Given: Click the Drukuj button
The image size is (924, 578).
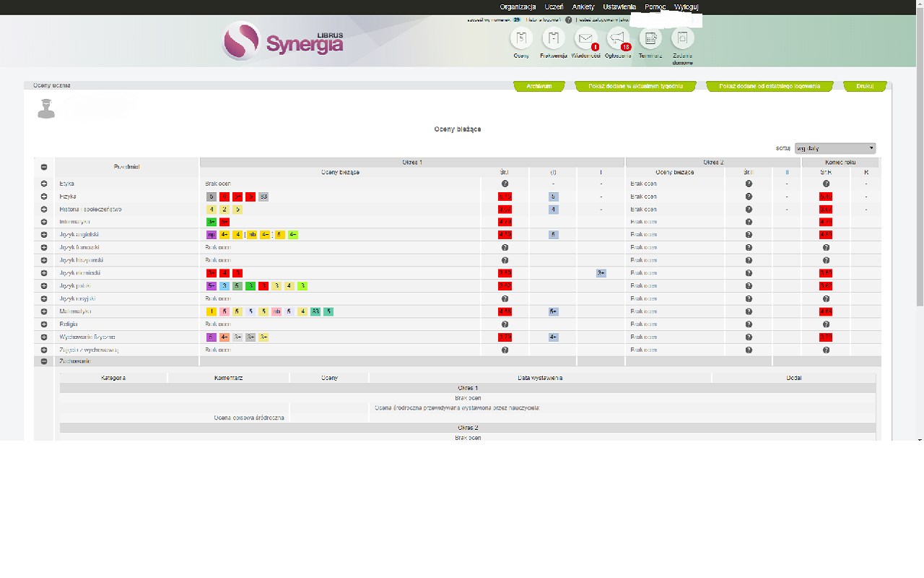Looking at the screenshot, I should click(864, 86).
